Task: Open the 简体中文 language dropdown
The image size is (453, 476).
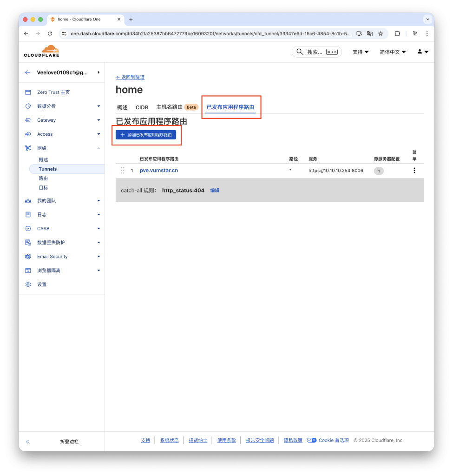Action: [x=393, y=52]
